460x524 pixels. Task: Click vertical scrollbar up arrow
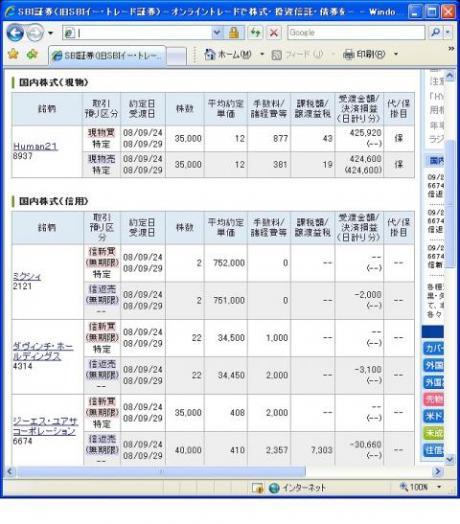coord(450,76)
